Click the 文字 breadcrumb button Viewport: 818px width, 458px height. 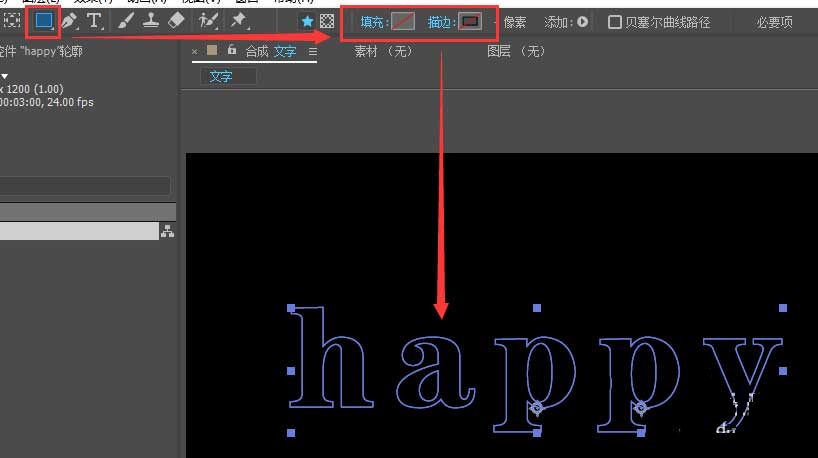point(228,77)
